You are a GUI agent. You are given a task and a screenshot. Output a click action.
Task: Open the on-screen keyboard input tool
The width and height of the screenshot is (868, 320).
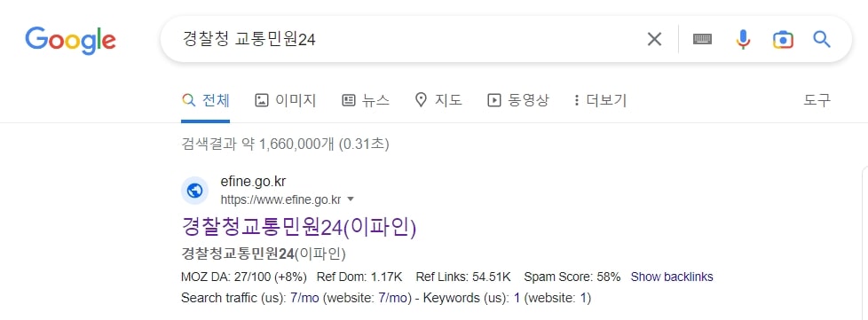click(703, 39)
